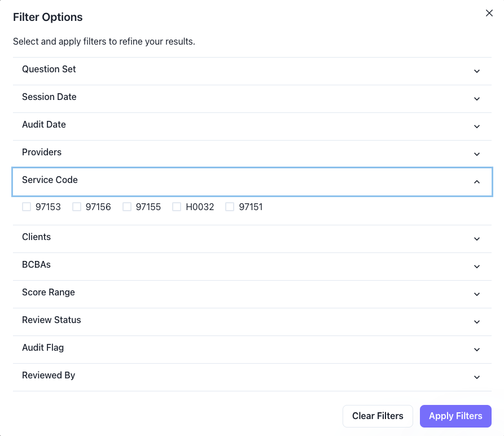The width and height of the screenshot is (504, 436).
Task: Open the Audit Date chevron arrow
Action: [x=477, y=127]
